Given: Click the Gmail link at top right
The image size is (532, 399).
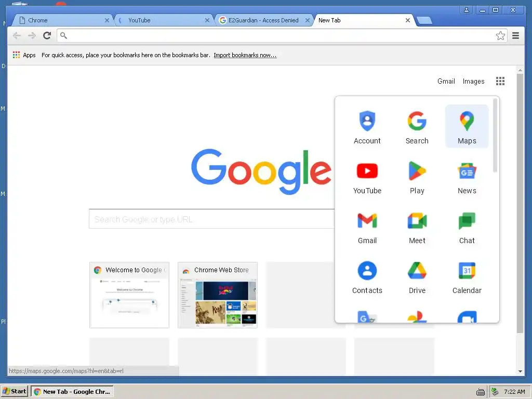Looking at the screenshot, I should pos(446,81).
